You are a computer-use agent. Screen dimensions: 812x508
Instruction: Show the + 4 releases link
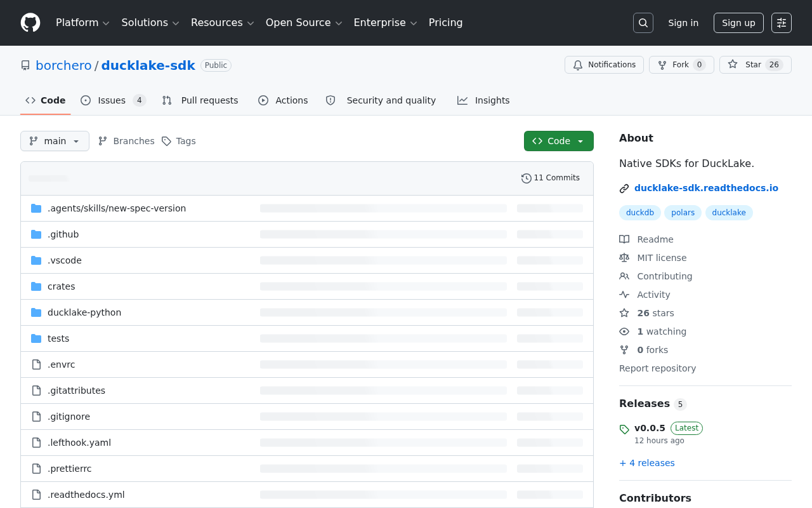[647, 463]
